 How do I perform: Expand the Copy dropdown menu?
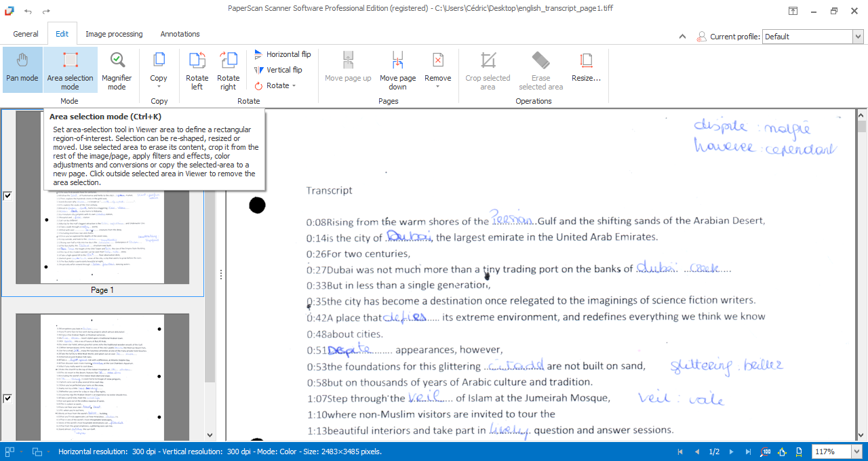coord(159,86)
